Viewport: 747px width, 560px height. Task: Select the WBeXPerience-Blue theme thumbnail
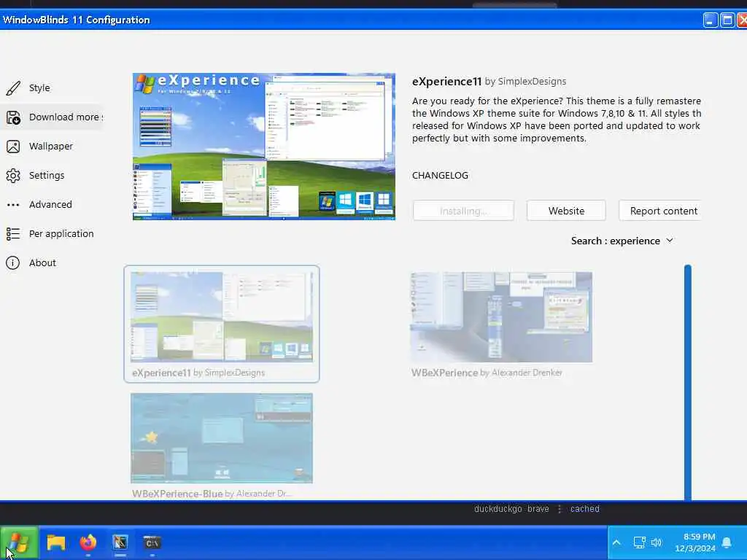coord(222,438)
